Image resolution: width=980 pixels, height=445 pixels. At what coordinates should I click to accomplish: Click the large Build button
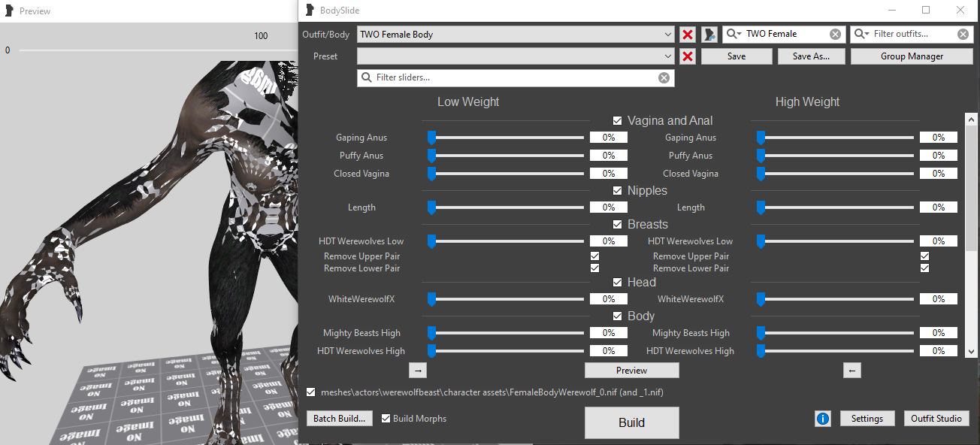pyautogui.click(x=631, y=422)
